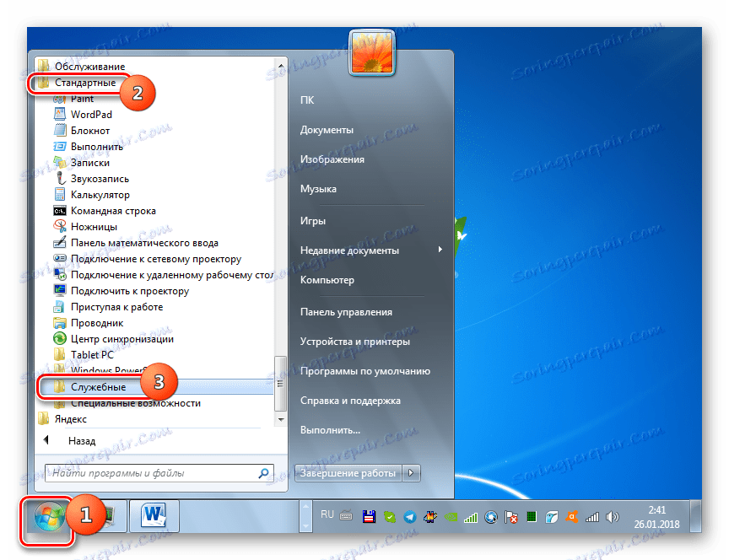Switch input language RU indicator
This screenshot has height=560, width=729.
[x=327, y=514]
